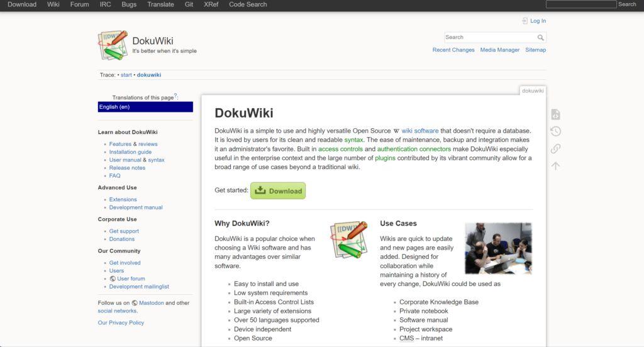Image resolution: width=644 pixels, height=347 pixels.
Task: Follow the syntax link in the intro paragraph
Action: coord(353,140)
